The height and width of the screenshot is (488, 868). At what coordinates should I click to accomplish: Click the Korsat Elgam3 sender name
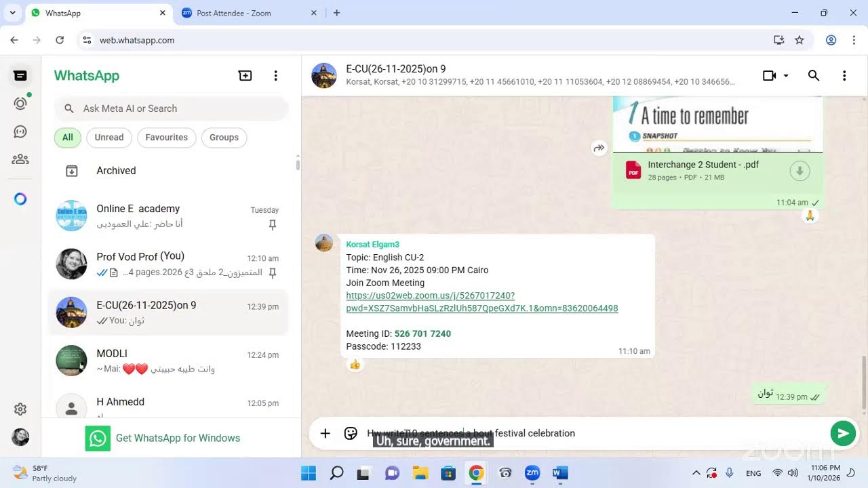[x=373, y=245]
